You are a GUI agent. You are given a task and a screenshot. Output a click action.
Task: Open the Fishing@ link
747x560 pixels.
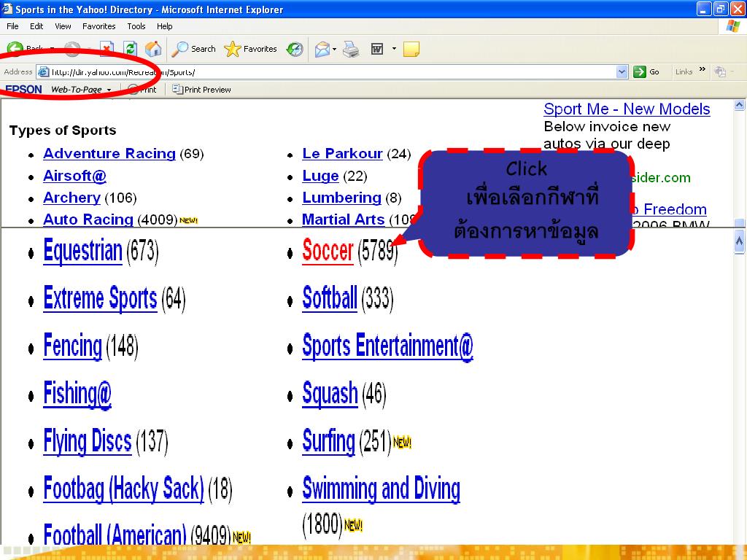pyautogui.click(x=77, y=394)
